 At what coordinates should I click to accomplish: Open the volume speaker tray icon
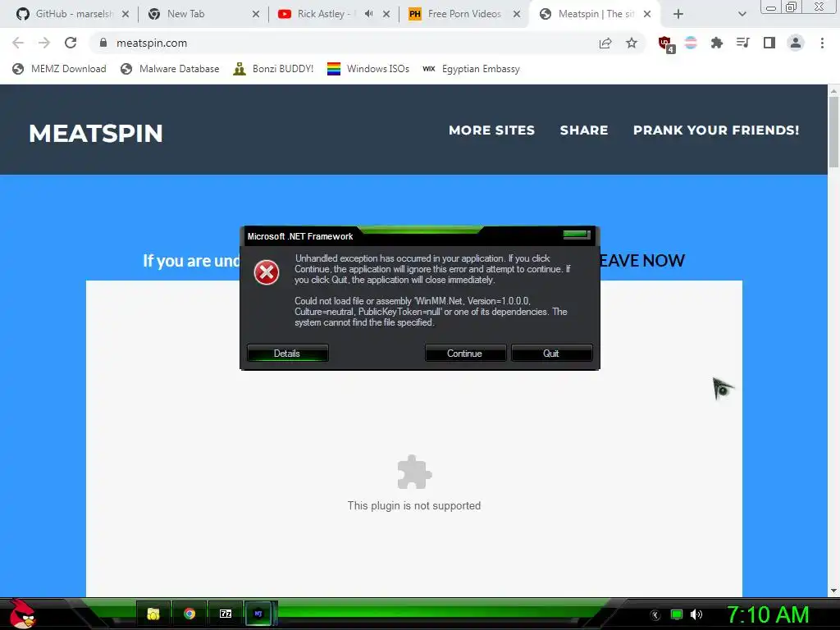click(x=696, y=614)
